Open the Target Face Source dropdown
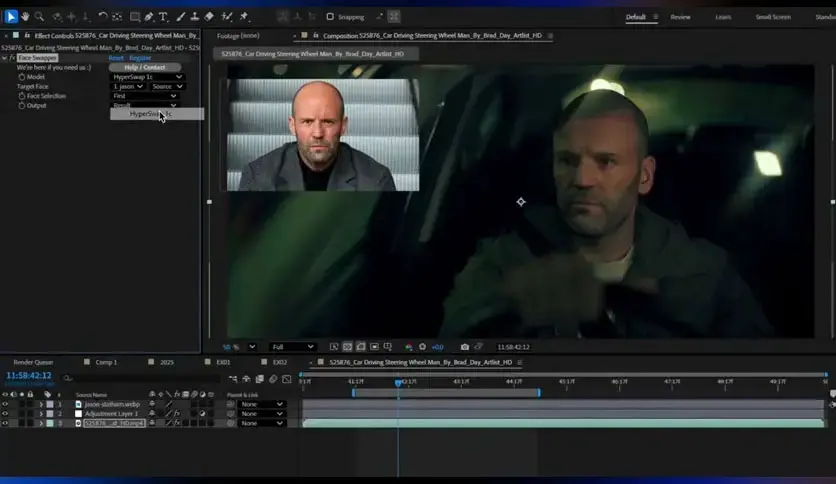The width and height of the screenshot is (836, 484). tap(167, 86)
